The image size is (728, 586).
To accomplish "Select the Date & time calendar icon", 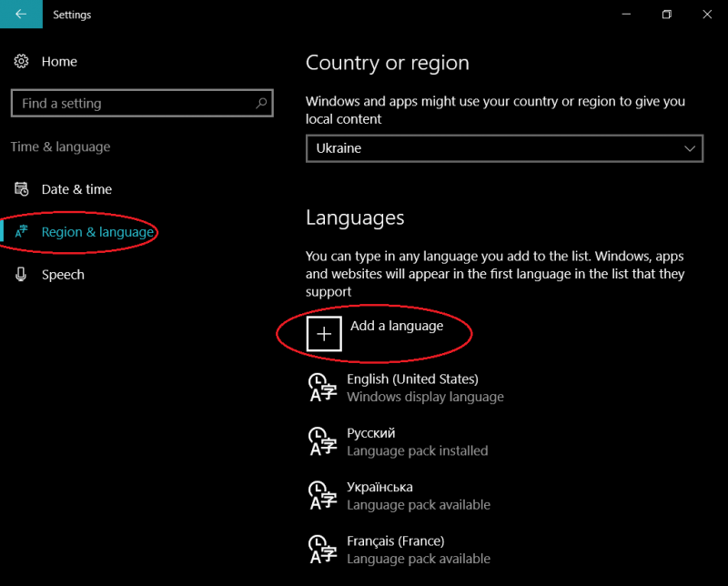I will point(21,189).
